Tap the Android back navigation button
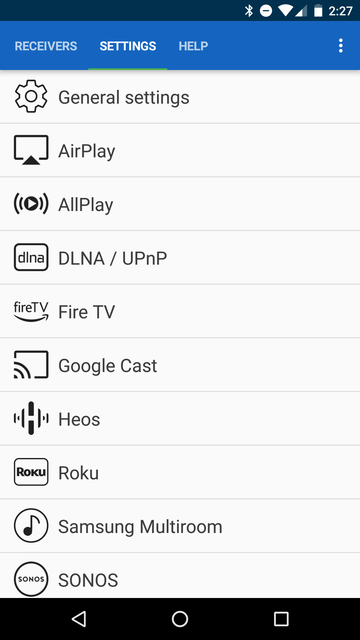The height and width of the screenshot is (640, 360). 79,619
